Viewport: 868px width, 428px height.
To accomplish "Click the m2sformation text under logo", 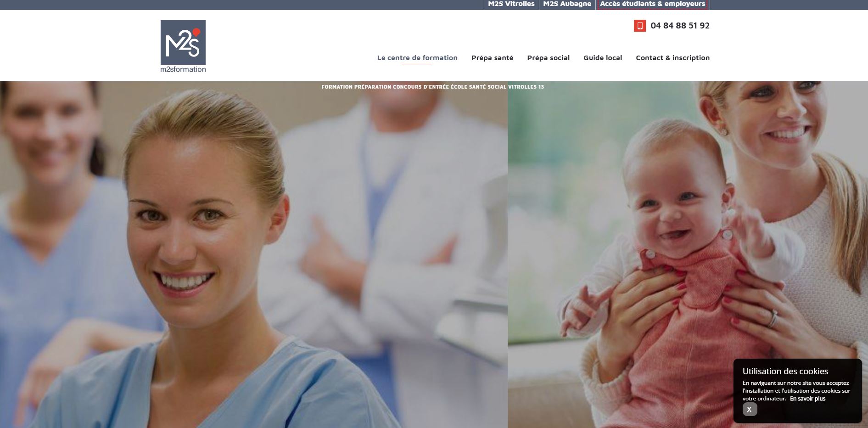I will tap(183, 69).
